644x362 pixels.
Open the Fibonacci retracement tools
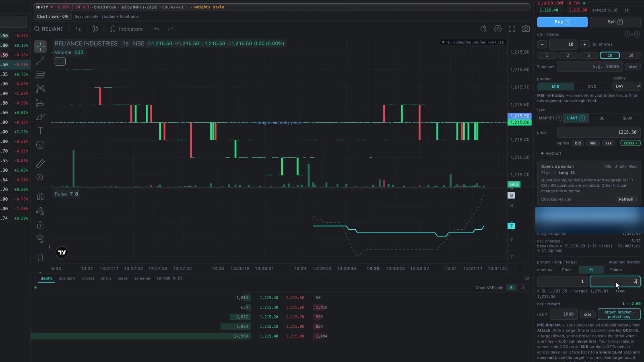(40, 74)
